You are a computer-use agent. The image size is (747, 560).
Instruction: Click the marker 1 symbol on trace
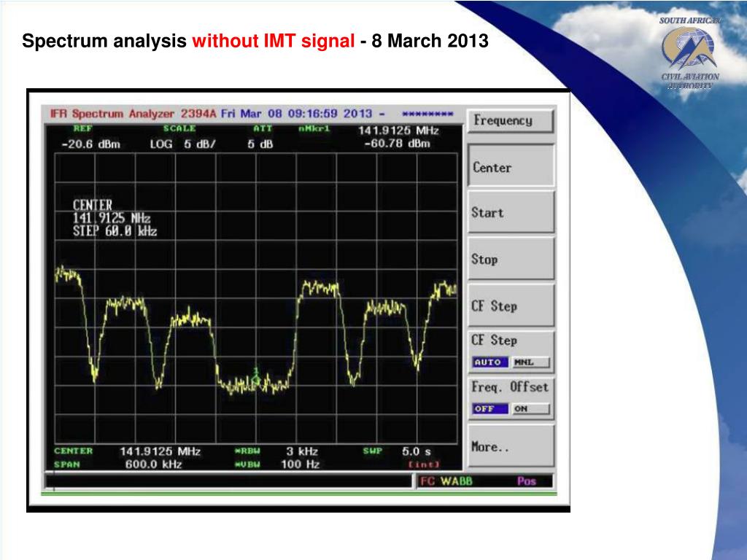(256, 376)
